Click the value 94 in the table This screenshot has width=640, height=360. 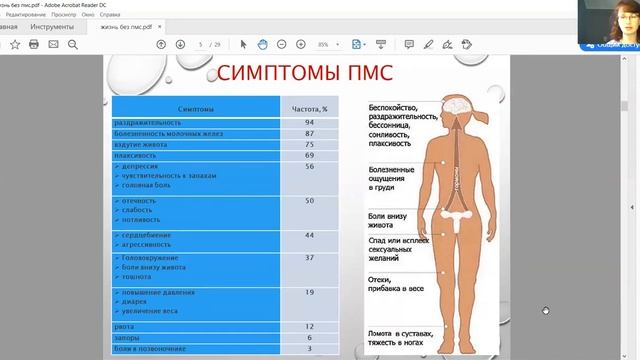point(309,122)
